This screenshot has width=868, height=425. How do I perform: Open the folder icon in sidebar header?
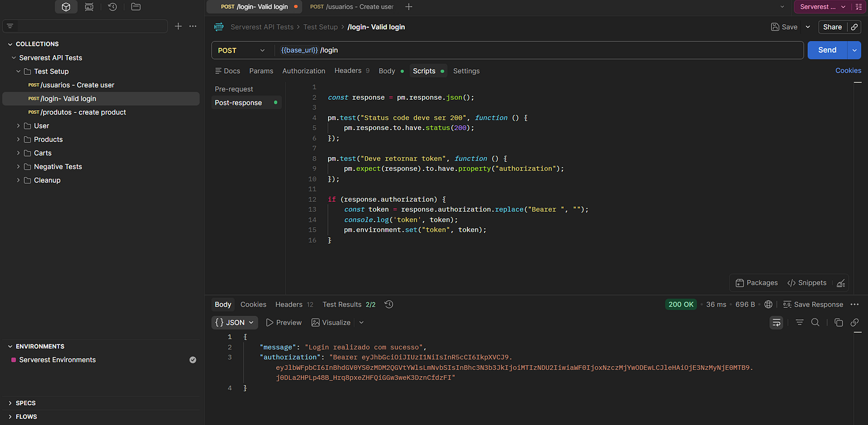coord(136,7)
